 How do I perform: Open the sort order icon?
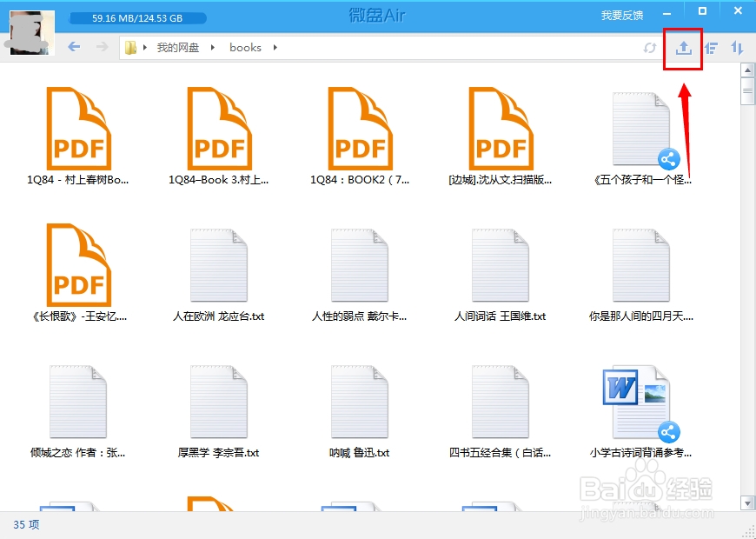pos(711,48)
